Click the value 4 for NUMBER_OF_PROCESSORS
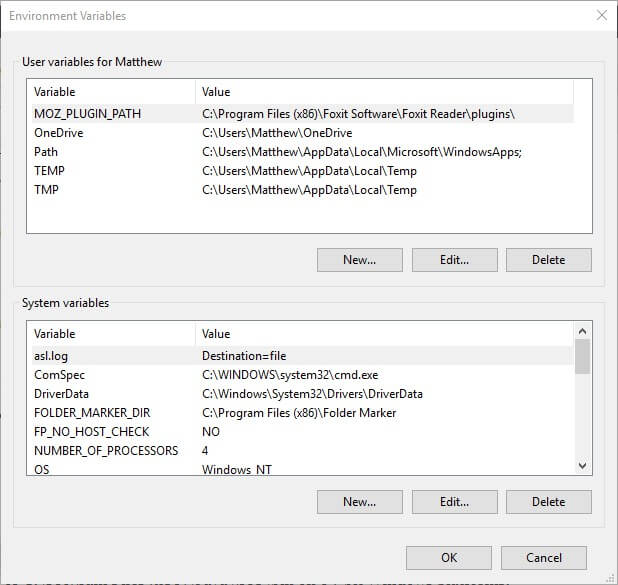The image size is (618, 585). (x=205, y=451)
